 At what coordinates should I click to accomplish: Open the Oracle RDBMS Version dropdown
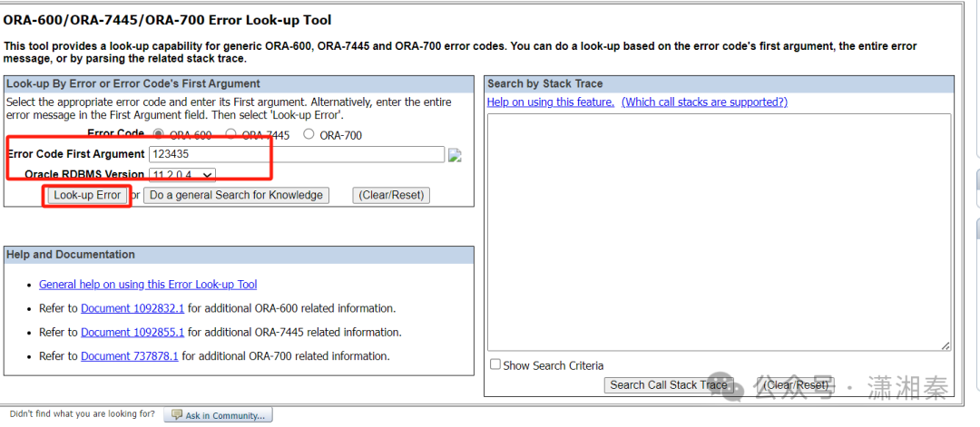[x=181, y=175]
